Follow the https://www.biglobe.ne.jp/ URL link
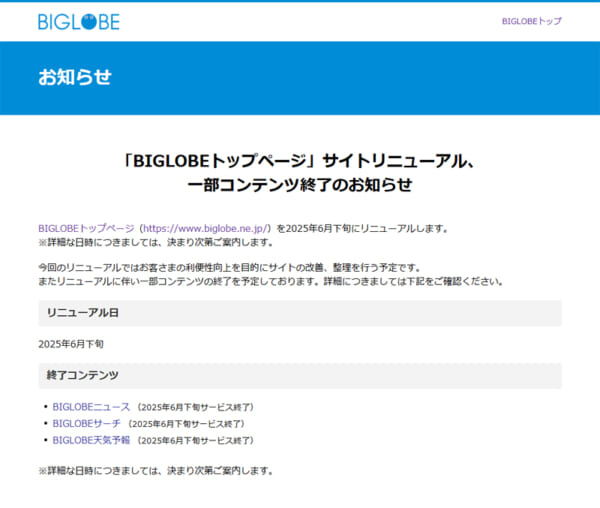Viewport: 600px width, 508px height. pyautogui.click(x=205, y=228)
